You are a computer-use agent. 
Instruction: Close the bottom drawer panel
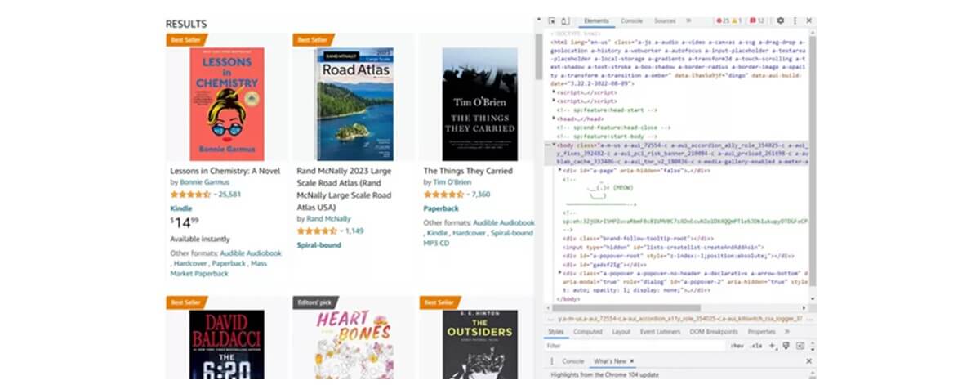808,360
